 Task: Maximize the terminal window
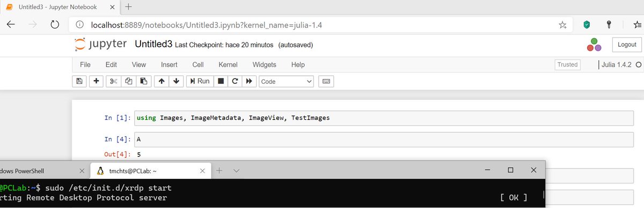[x=510, y=170]
